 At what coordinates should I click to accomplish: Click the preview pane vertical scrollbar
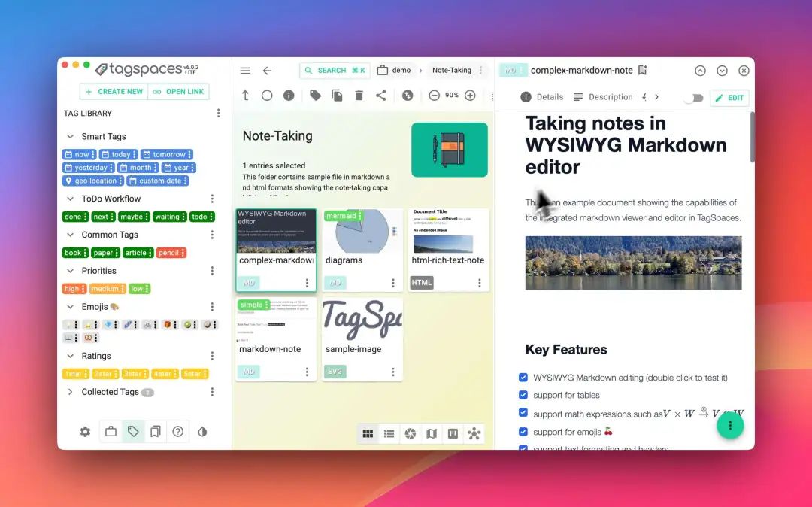point(752,137)
